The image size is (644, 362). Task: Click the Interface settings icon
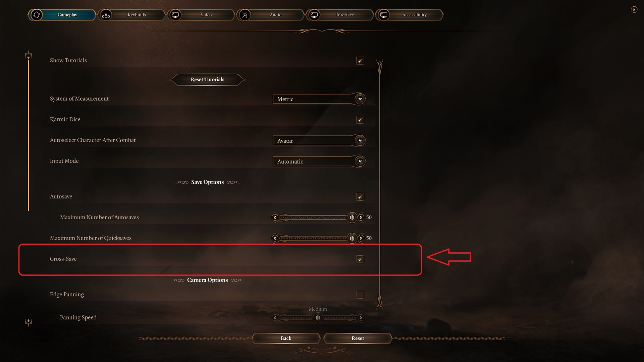[x=314, y=15]
